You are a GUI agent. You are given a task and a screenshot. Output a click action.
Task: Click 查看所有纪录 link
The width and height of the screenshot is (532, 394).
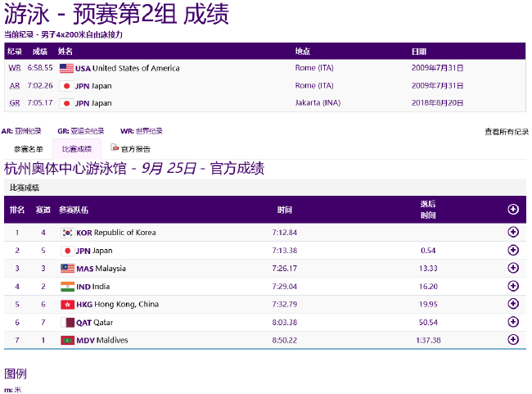click(506, 131)
